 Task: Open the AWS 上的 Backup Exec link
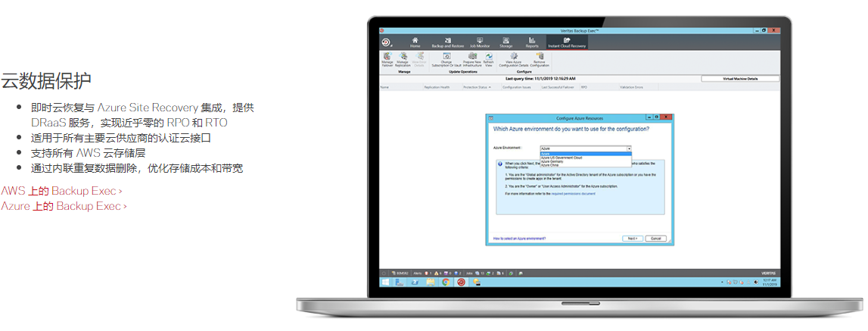61,191
